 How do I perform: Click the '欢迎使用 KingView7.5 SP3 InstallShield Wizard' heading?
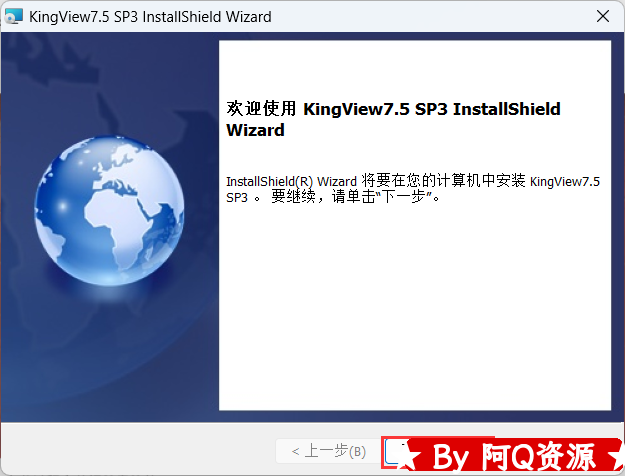[x=393, y=119]
